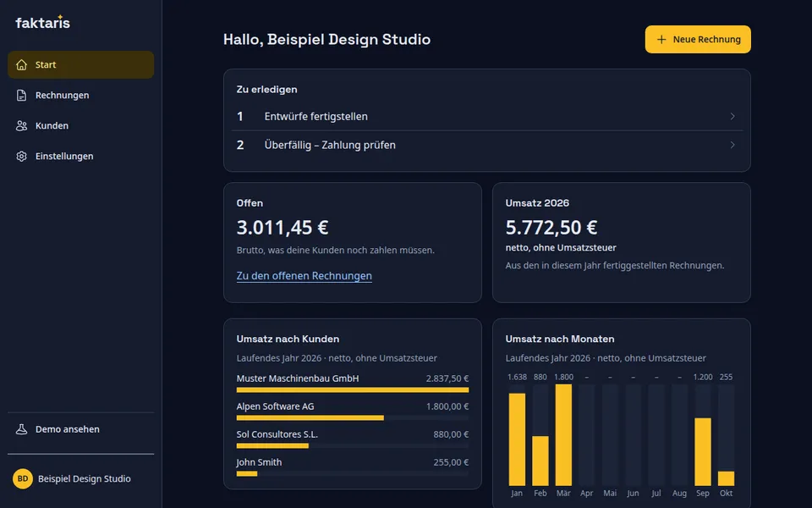812x508 pixels.
Task: Click the John Smith revenue bar
Action: tap(247, 474)
